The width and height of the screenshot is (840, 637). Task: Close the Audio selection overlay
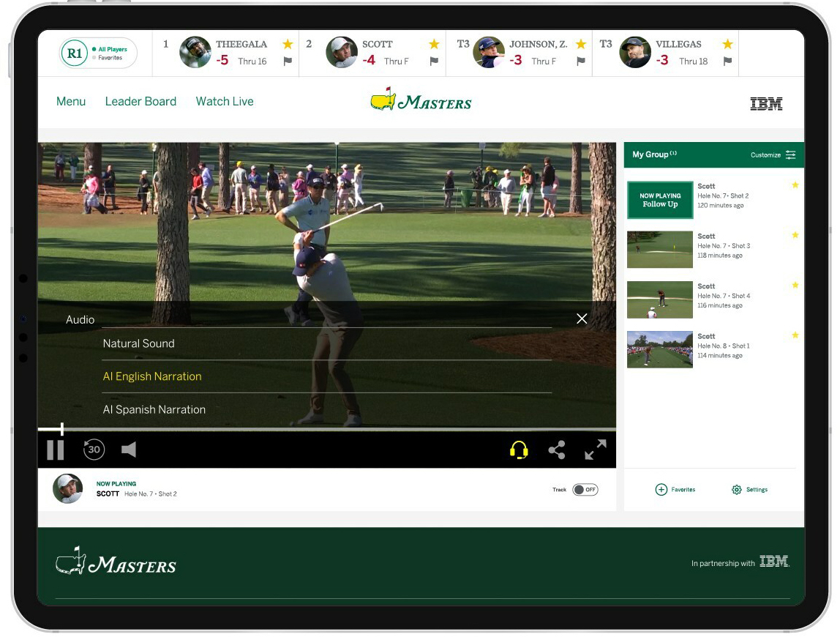tap(582, 318)
